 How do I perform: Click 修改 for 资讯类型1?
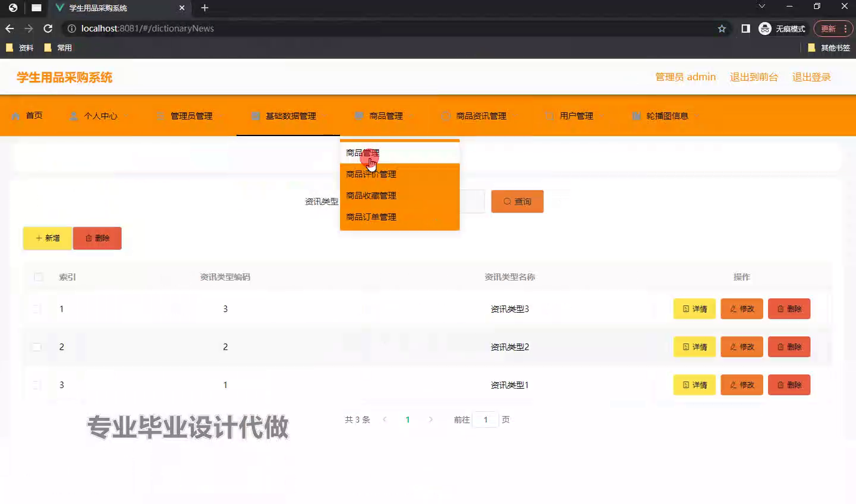click(742, 385)
